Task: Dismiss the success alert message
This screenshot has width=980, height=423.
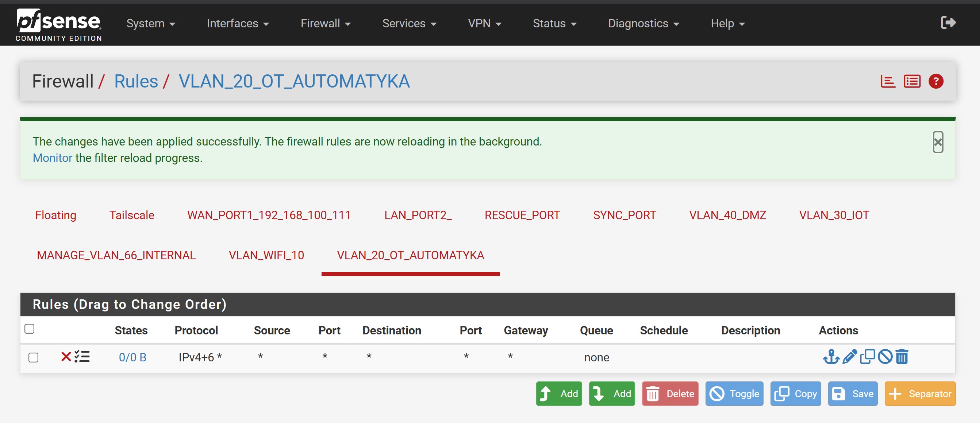Action: click(x=938, y=142)
